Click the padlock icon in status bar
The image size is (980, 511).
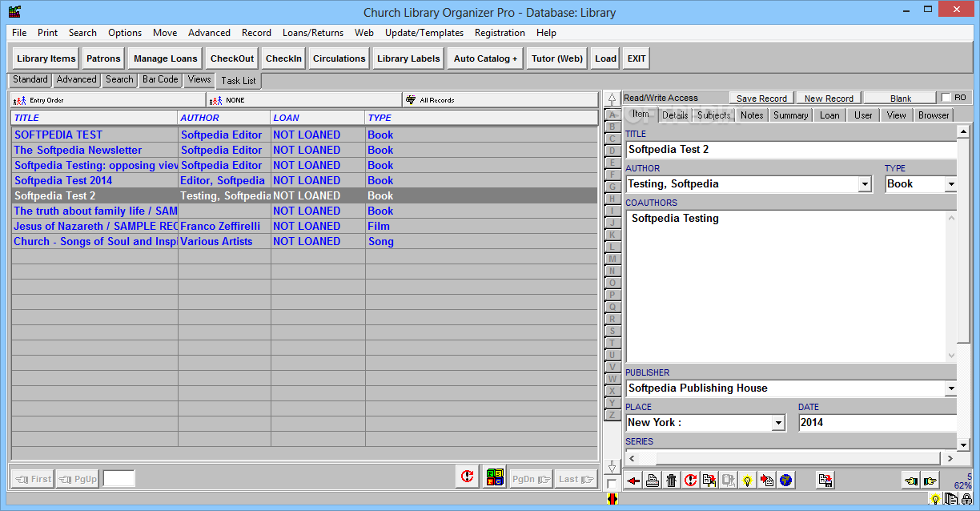tap(966, 499)
